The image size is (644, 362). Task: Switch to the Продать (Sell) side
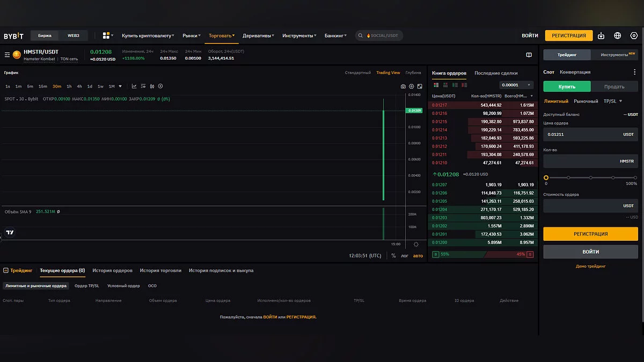(x=614, y=86)
